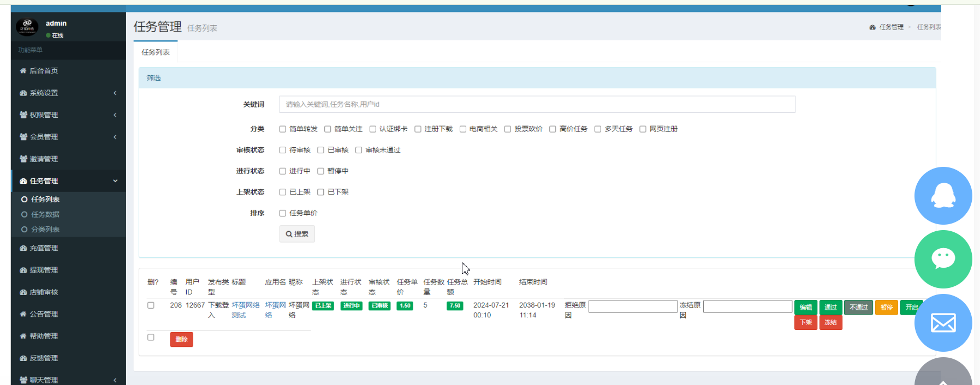Screen dimensions: 980x385
Task: Expand the 聊天管理 menu chevron
Action: click(115, 380)
